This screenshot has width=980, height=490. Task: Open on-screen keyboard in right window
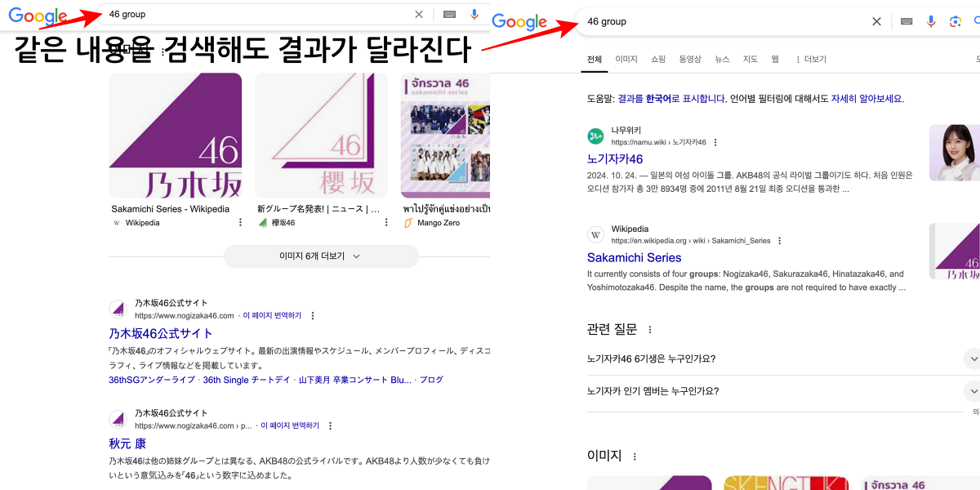coord(906,21)
